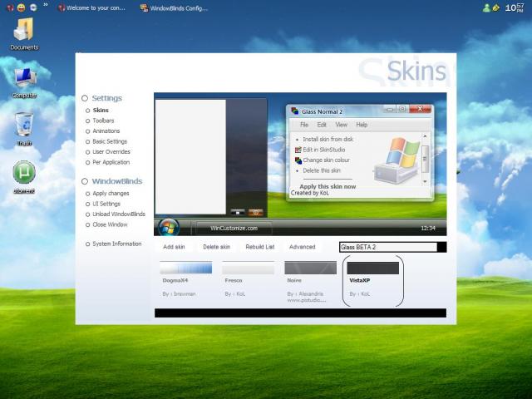Viewport: 532px width, 399px height.
Task: Click the Add skin button
Action: click(x=174, y=247)
